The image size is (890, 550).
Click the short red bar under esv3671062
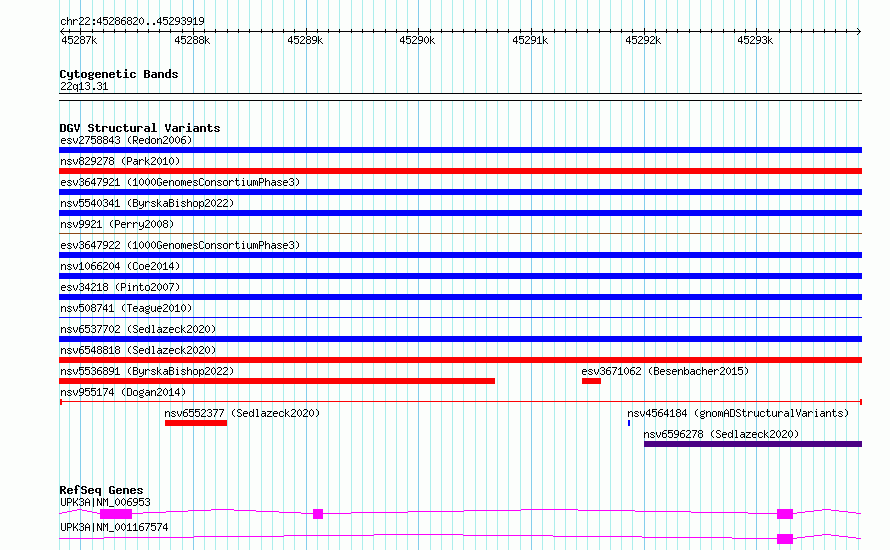(591, 381)
